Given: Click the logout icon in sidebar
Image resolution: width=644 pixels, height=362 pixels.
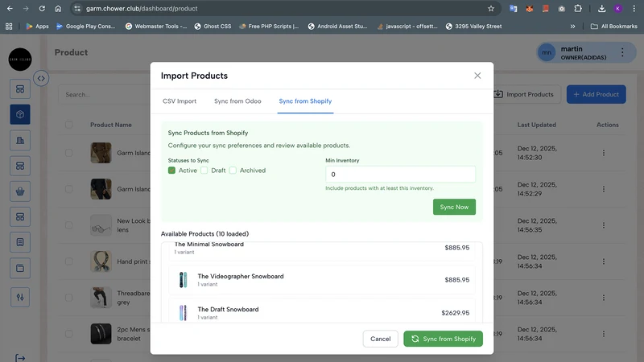Looking at the screenshot, I should (20, 358).
